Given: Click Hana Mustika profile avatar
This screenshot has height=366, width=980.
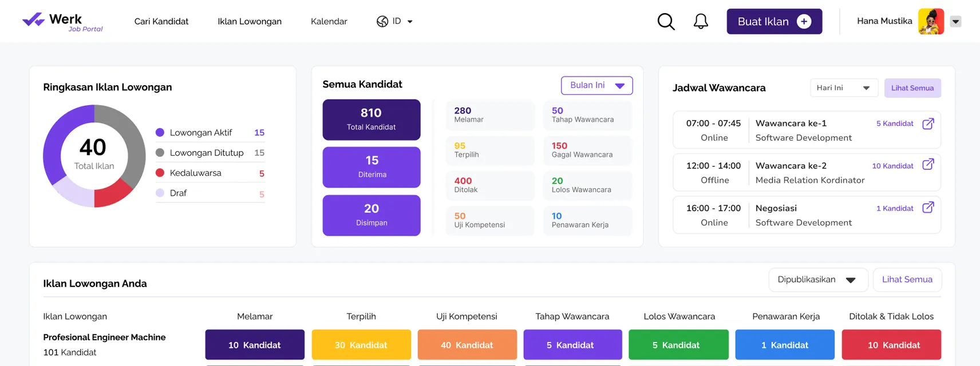Looking at the screenshot, I should (931, 22).
